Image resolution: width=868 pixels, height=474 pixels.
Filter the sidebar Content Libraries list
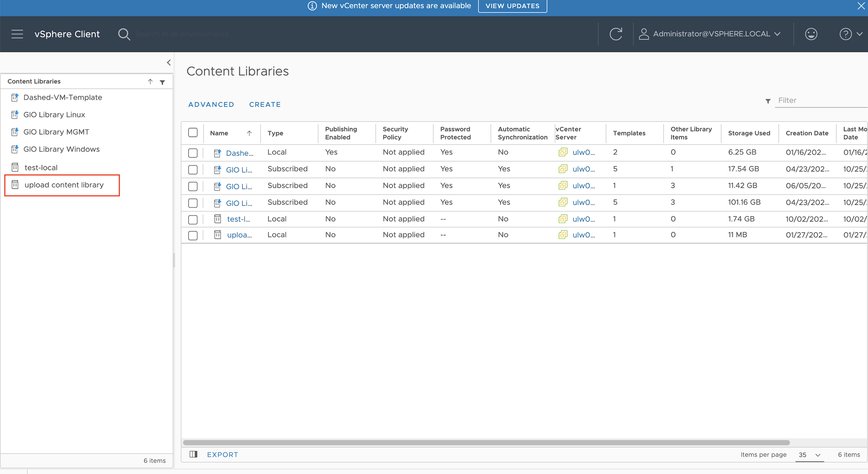162,82
